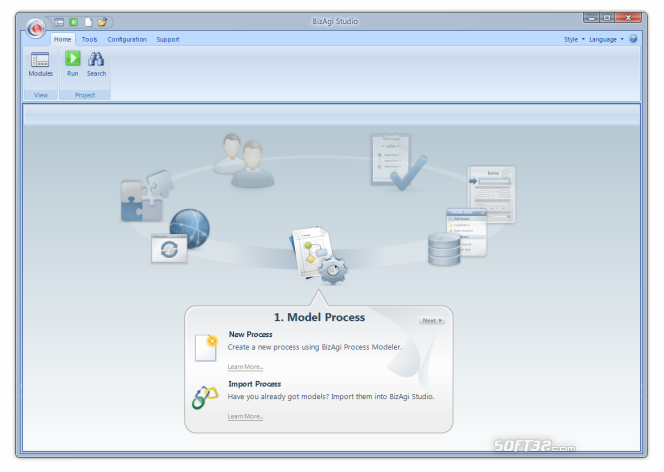The image size is (664, 472).
Task: Select the users participants graphic
Action: (x=243, y=160)
